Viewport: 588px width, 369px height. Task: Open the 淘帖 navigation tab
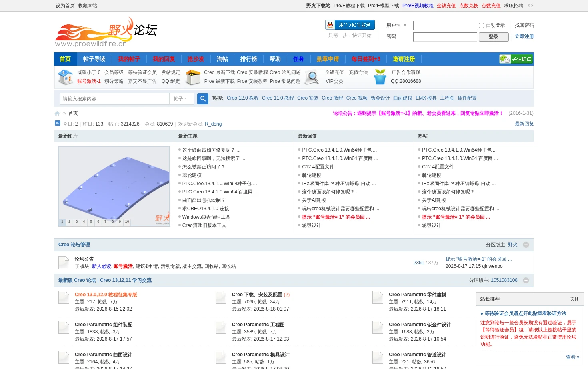[x=222, y=59]
